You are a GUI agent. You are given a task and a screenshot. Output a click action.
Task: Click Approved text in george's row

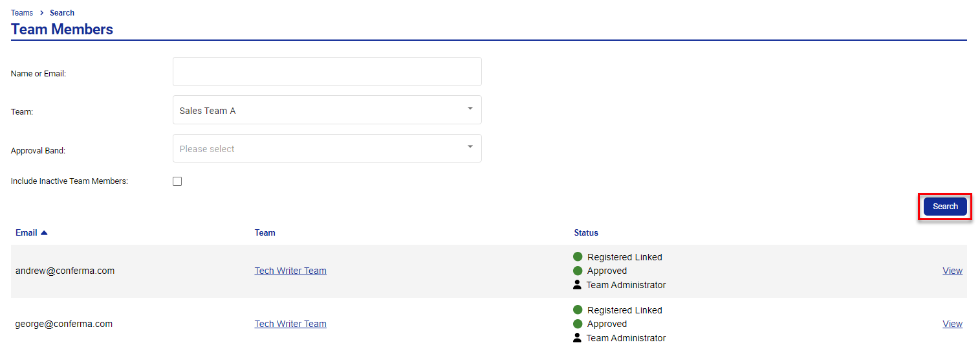pos(607,324)
